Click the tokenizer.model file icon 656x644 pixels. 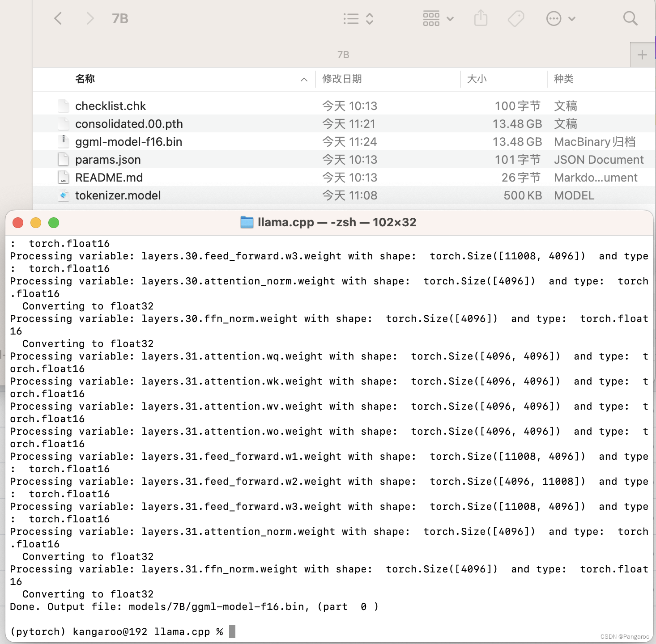[x=64, y=195]
